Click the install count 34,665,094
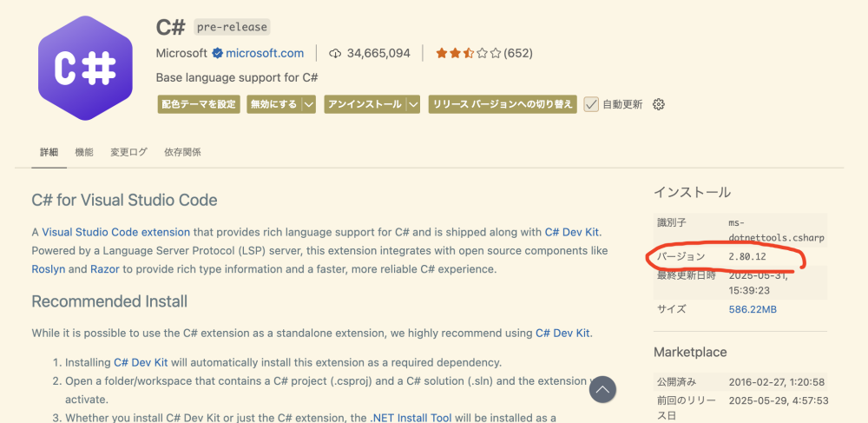 tap(378, 53)
